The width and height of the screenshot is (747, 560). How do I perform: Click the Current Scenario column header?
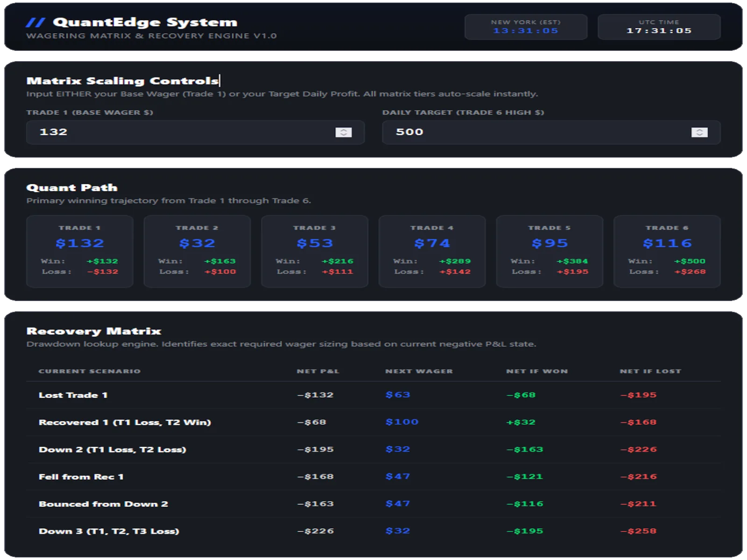[x=90, y=371]
